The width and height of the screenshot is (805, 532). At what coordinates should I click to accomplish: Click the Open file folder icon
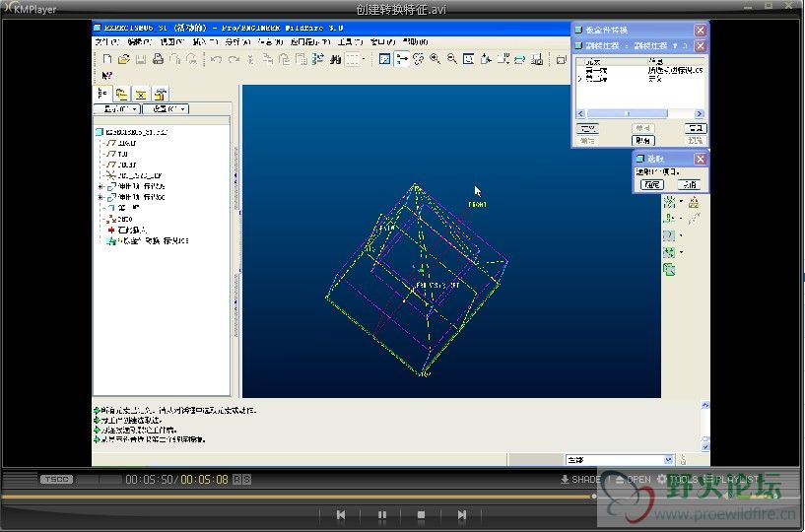click(124, 59)
